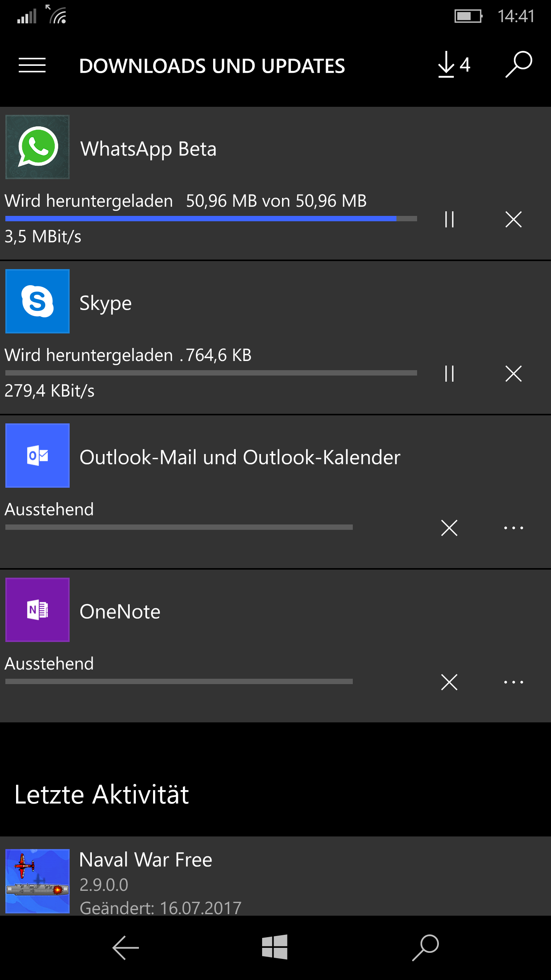This screenshot has width=551, height=980.
Task: Tap the cellular signal bars indicator
Action: (27, 16)
